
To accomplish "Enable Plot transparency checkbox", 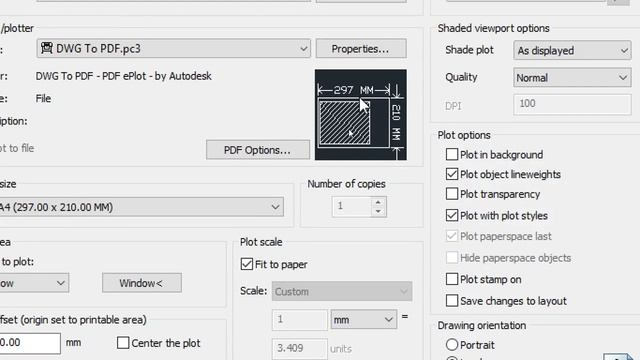I will pos(452,194).
